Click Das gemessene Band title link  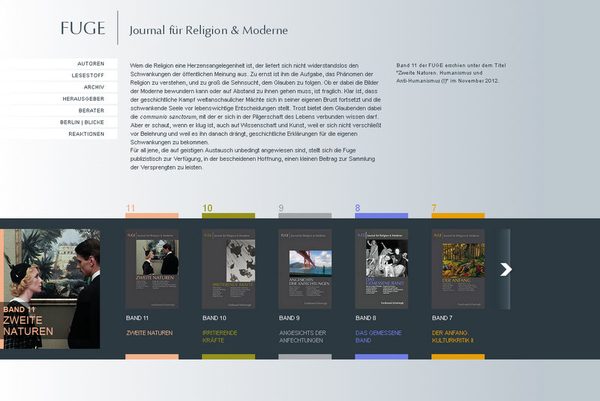[378, 337]
